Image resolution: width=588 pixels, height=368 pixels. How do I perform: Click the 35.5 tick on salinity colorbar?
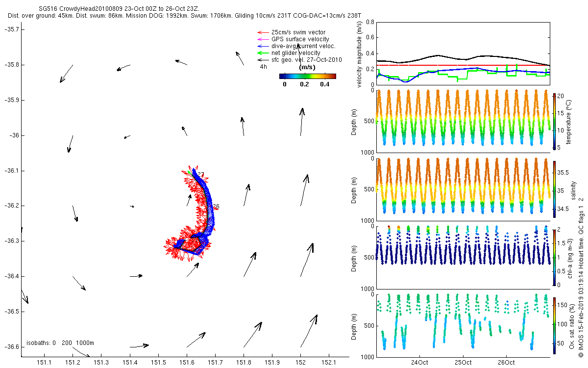[564, 173]
